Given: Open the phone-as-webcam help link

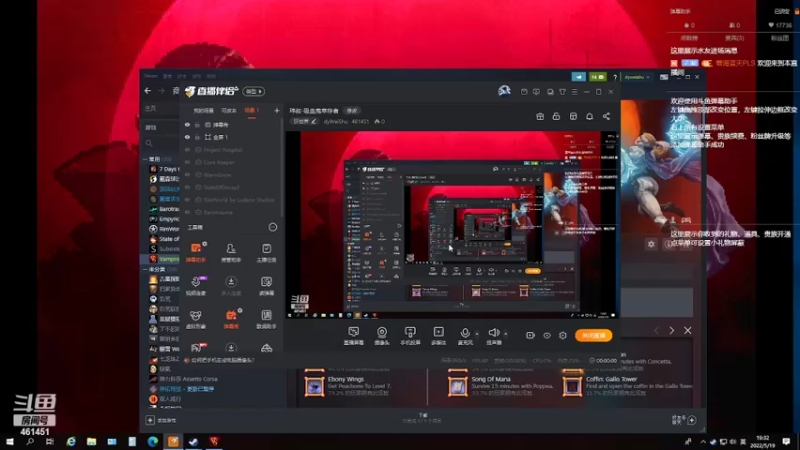Looking at the screenshot, I should coord(221,360).
